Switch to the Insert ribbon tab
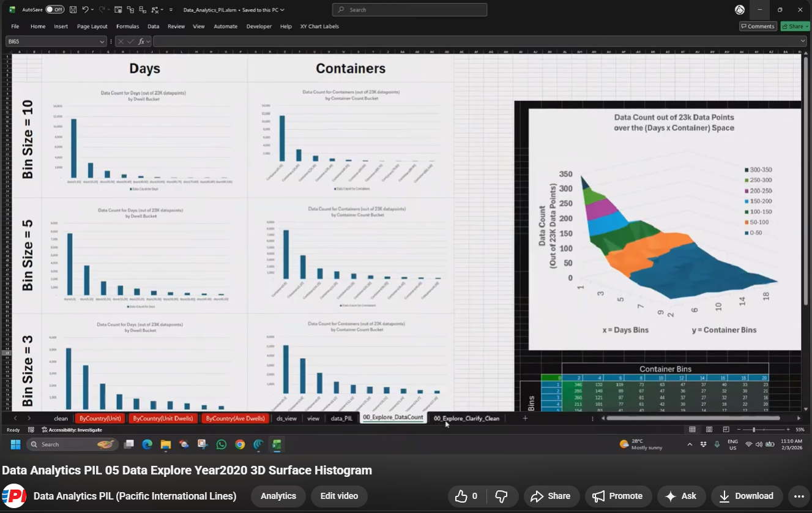 61,26
